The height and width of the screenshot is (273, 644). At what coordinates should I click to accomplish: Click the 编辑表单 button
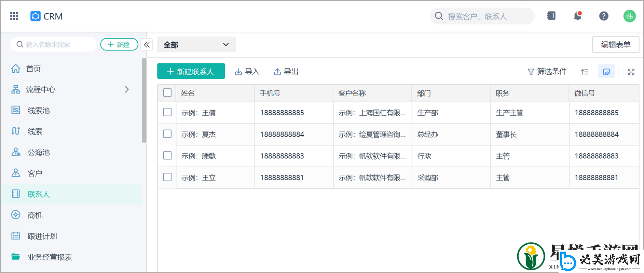point(615,45)
